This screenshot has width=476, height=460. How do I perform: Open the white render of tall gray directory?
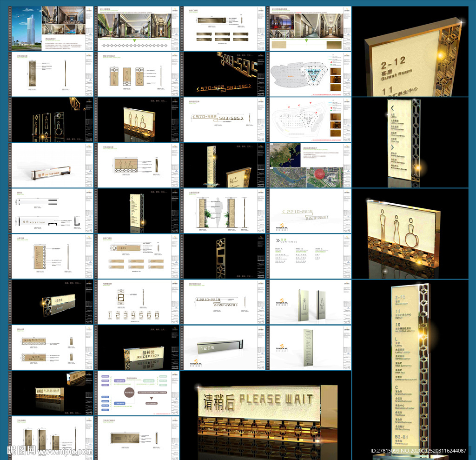pyautogui.click(x=310, y=347)
